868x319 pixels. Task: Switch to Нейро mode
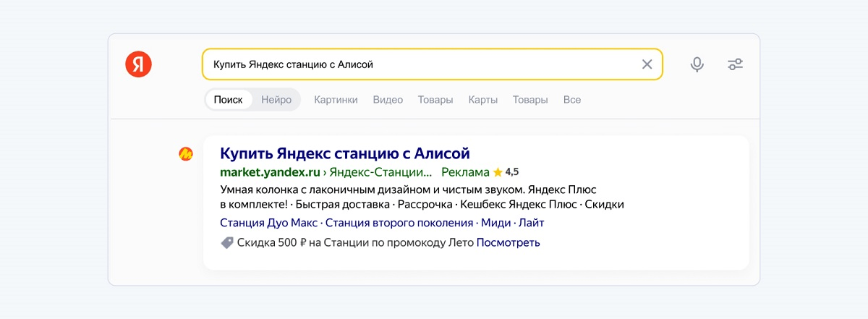coord(276,100)
